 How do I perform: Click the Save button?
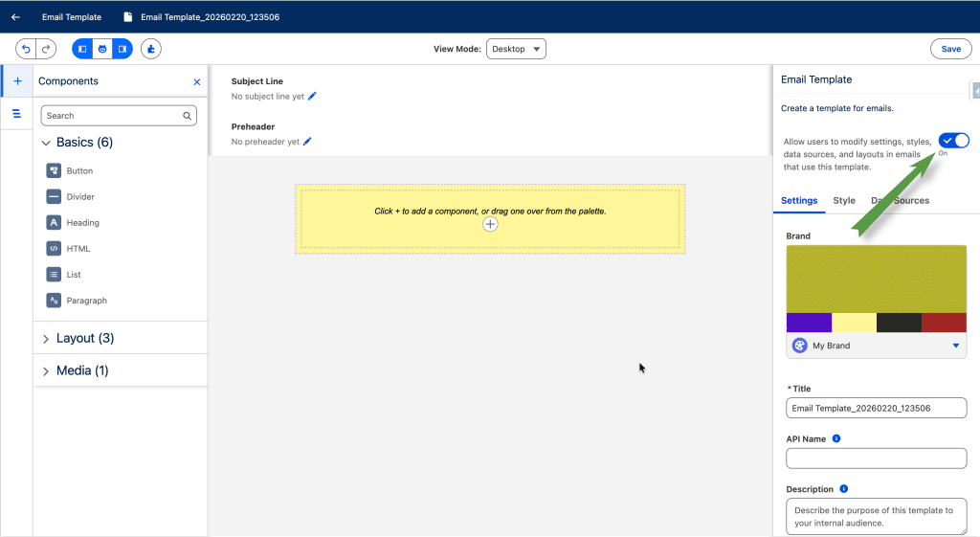[x=950, y=49]
